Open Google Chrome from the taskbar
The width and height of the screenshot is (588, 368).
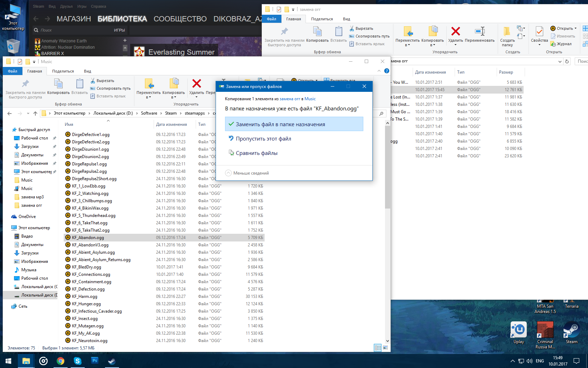tap(61, 361)
